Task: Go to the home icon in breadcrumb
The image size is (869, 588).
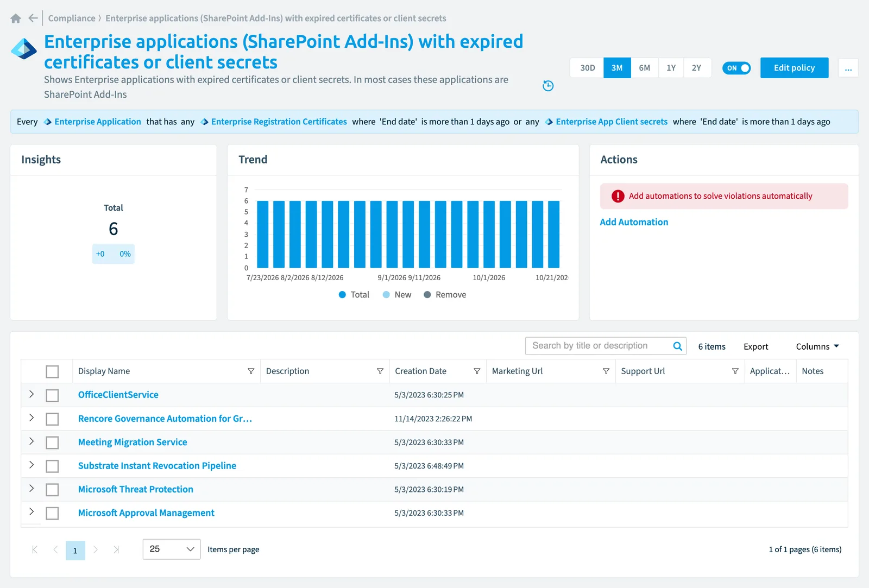Action: click(16, 18)
